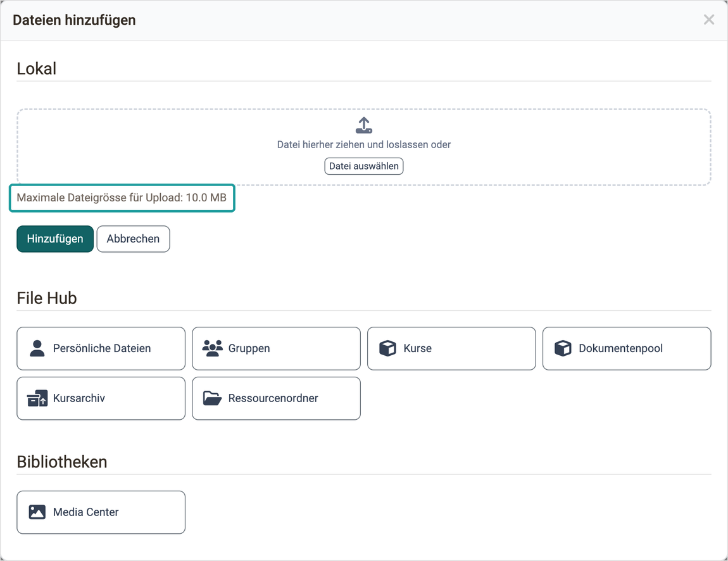
Task: Click the Persönliche Dateien person icon
Action: coord(37,348)
